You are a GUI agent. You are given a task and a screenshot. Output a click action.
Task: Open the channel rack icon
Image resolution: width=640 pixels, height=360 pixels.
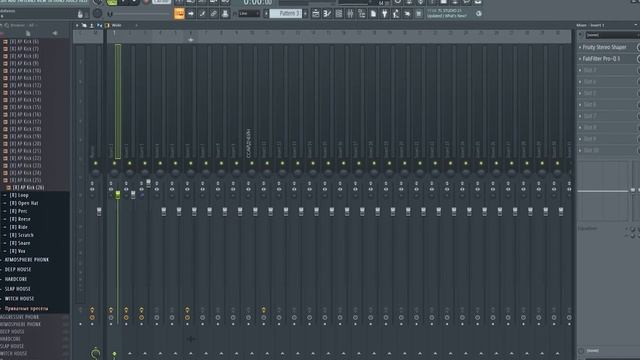tap(338, 14)
